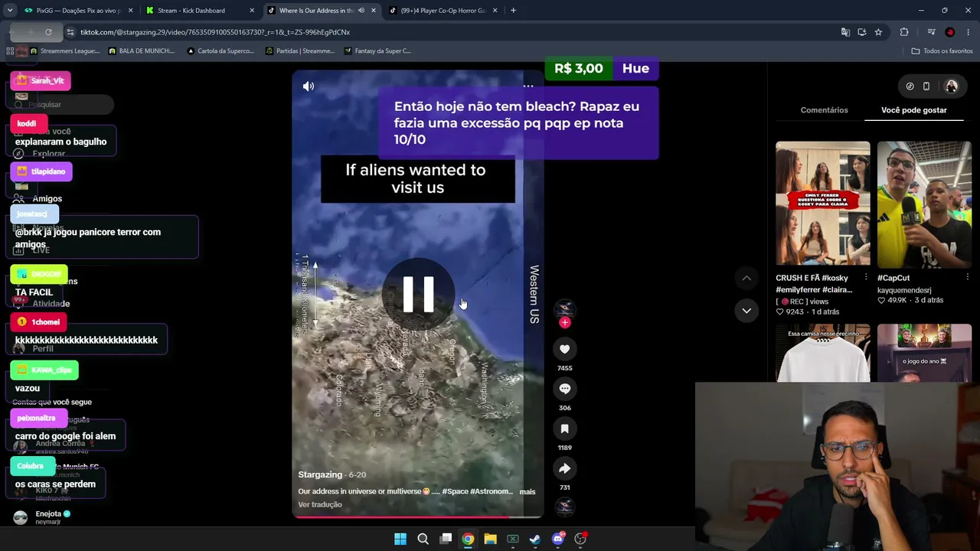Open the Windows Start menu
The width and height of the screenshot is (980, 551).
click(400, 539)
